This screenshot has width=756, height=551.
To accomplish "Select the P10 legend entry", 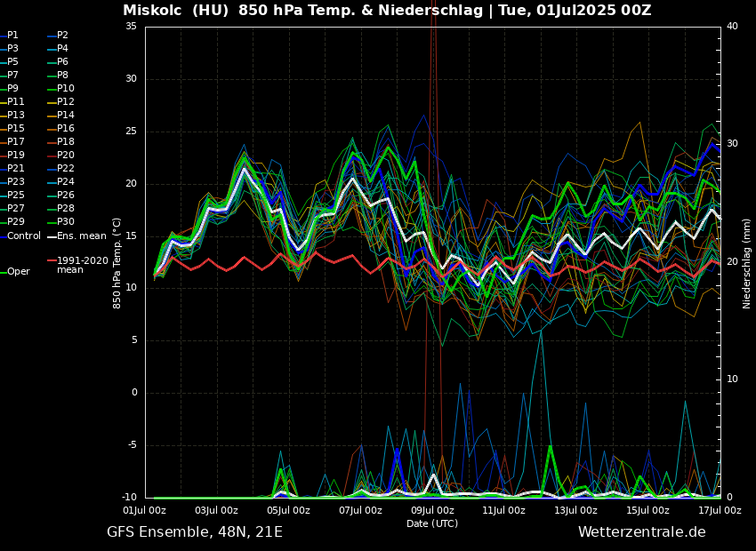I will coord(66,89).
